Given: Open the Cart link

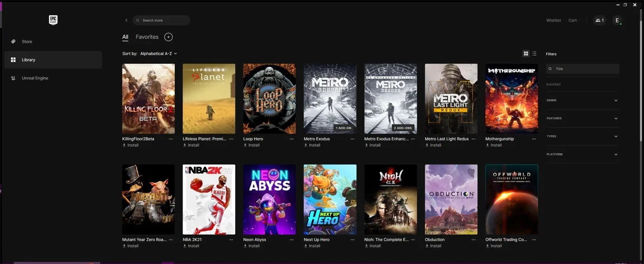Looking at the screenshot, I should tap(572, 20).
